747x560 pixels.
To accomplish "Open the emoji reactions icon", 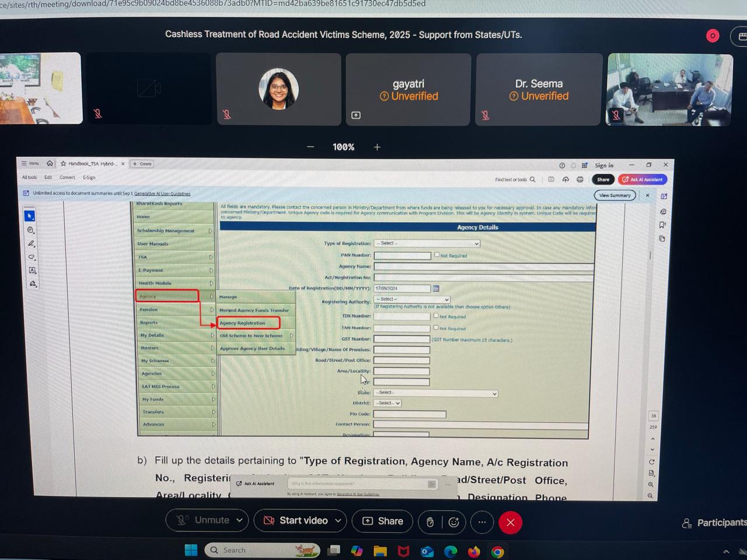I will point(453,522).
